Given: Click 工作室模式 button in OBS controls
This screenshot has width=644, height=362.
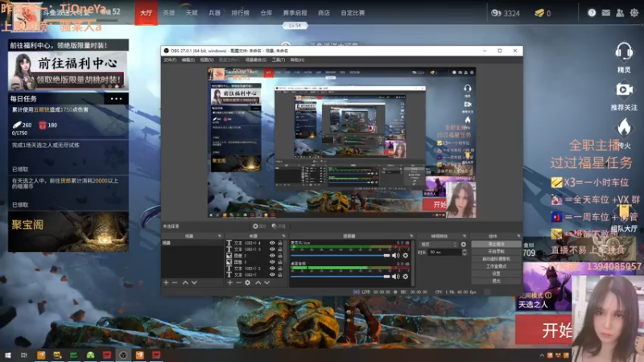Looking at the screenshot, I should [x=496, y=266].
